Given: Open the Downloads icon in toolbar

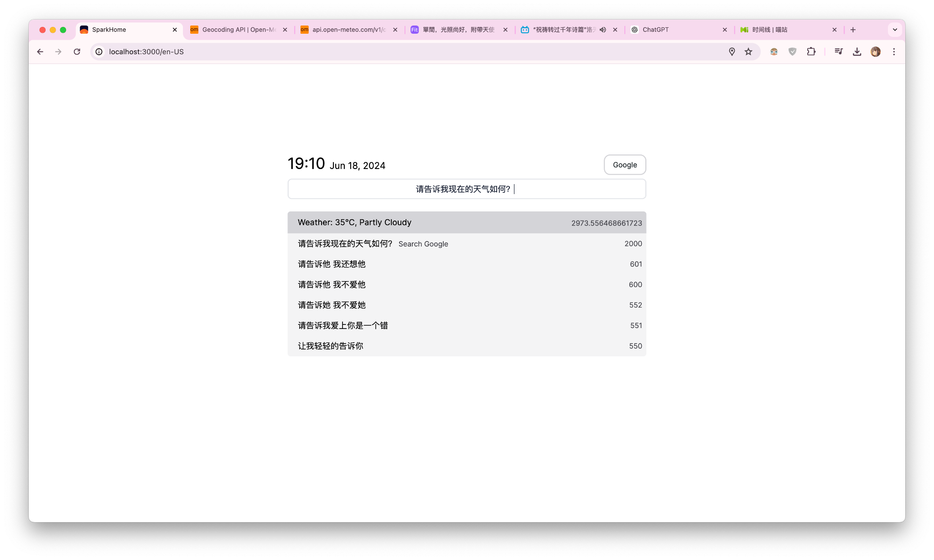Looking at the screenshot, I should point(857,51).
